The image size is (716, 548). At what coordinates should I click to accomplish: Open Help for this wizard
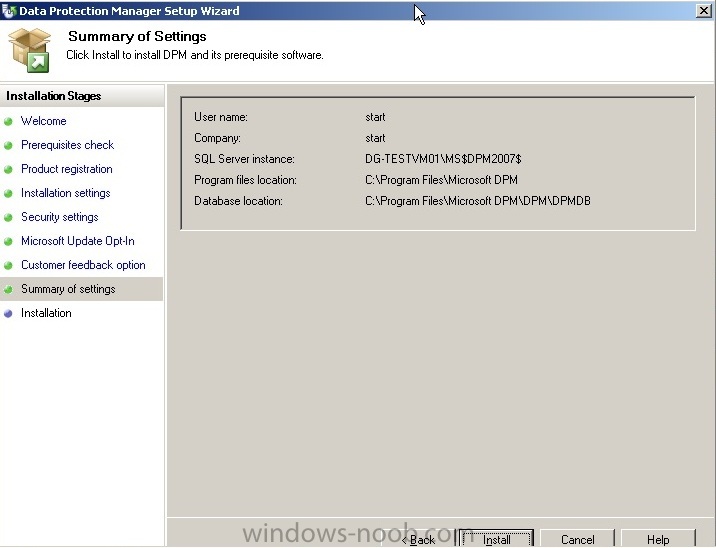pyautogui.click(x=658, y=539)
